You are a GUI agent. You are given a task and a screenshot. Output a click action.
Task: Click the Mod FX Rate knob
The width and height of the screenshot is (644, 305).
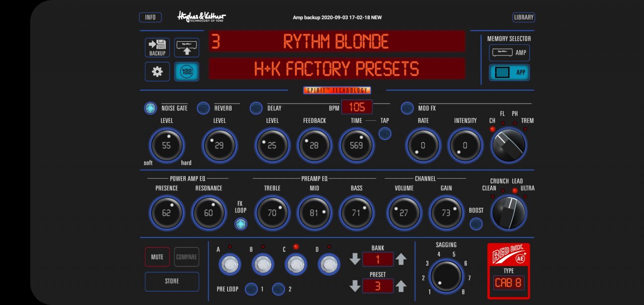423,145
